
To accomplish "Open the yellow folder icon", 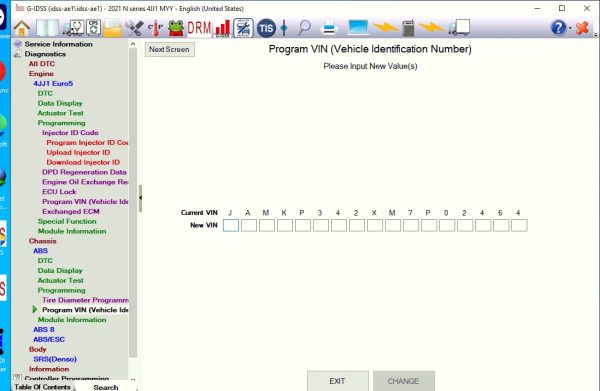I will click(112, 28).
